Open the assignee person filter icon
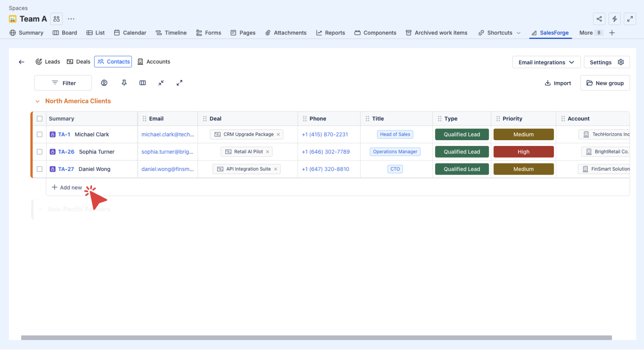 (x=104, y=83)
